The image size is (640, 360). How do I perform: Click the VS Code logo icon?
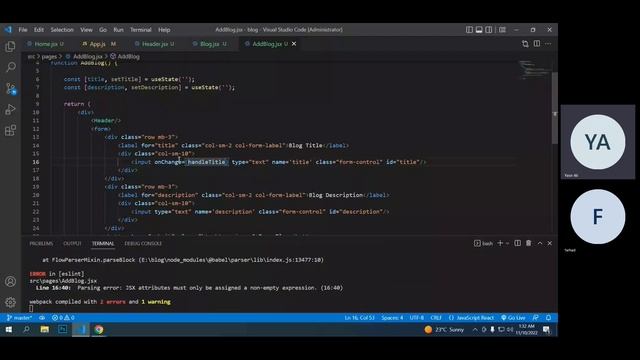pos(8,29)
